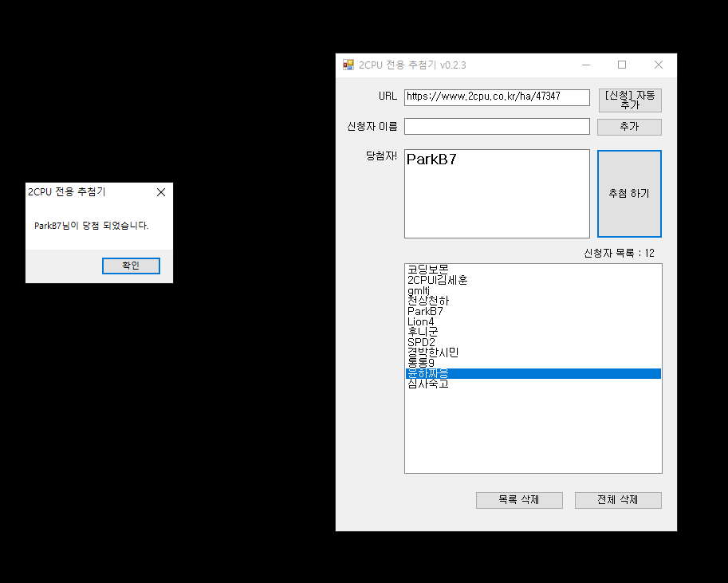Select Lion4 in the applicant list

pos(533,321)
